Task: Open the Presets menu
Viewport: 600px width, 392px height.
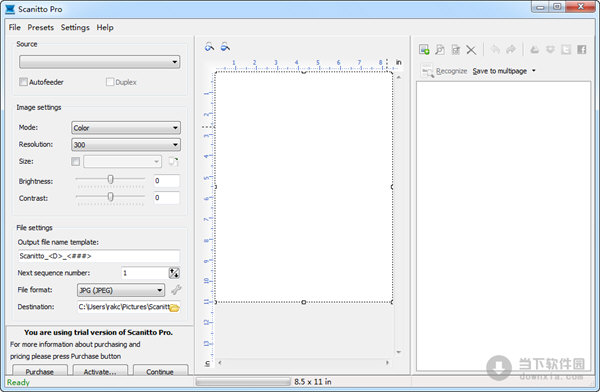Action: (x=41, y=28)
